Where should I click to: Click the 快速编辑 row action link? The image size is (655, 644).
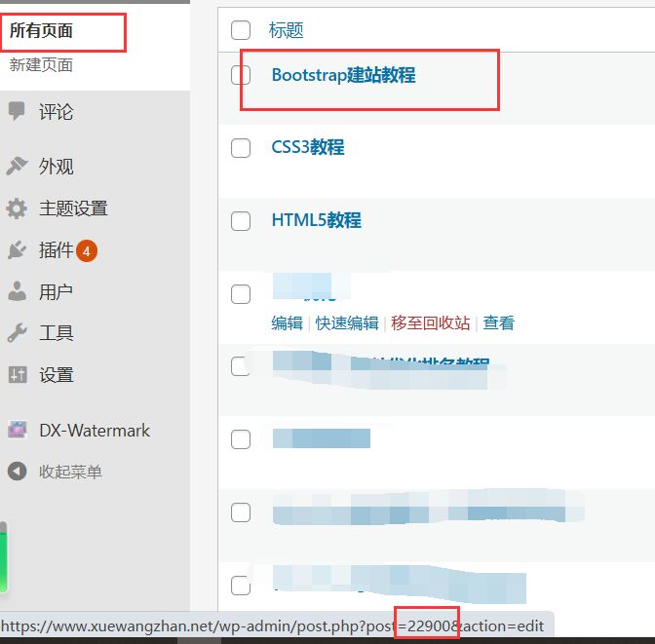pos(347,322)
